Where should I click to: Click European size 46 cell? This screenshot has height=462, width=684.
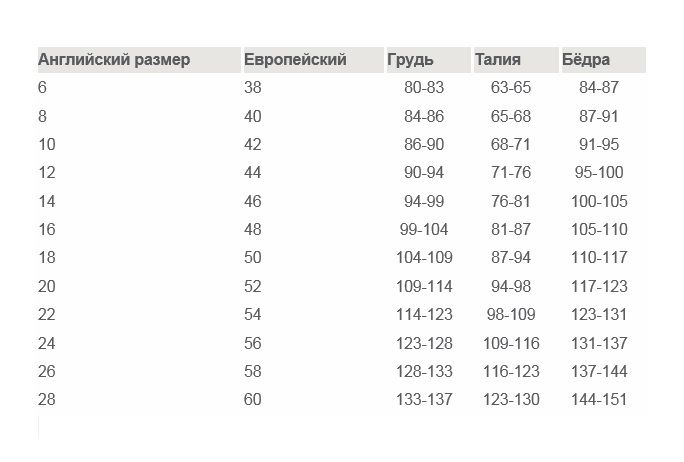tap(252, 201)
